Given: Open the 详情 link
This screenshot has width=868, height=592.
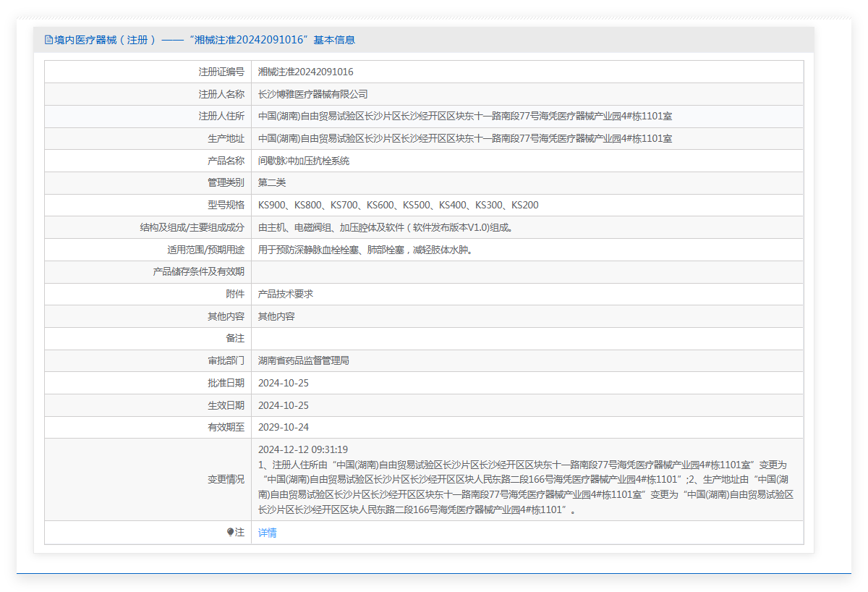Looking at the screenshot, I should click(x=267, y=533).
